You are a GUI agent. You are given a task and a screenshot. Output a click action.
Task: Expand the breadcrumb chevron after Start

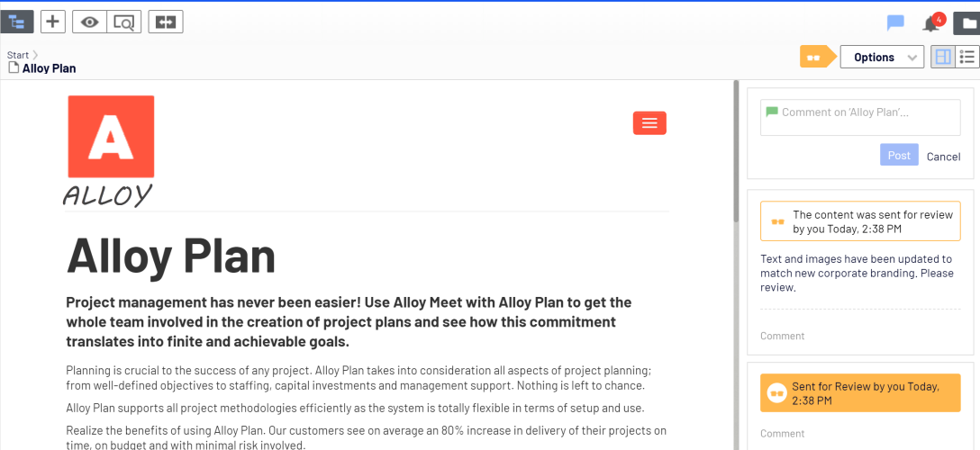tap(35, 55)
